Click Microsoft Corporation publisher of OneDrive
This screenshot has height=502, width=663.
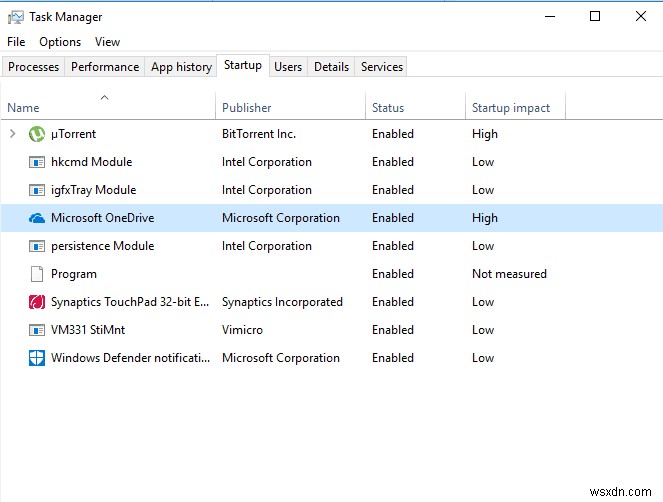tap(281, 218)
